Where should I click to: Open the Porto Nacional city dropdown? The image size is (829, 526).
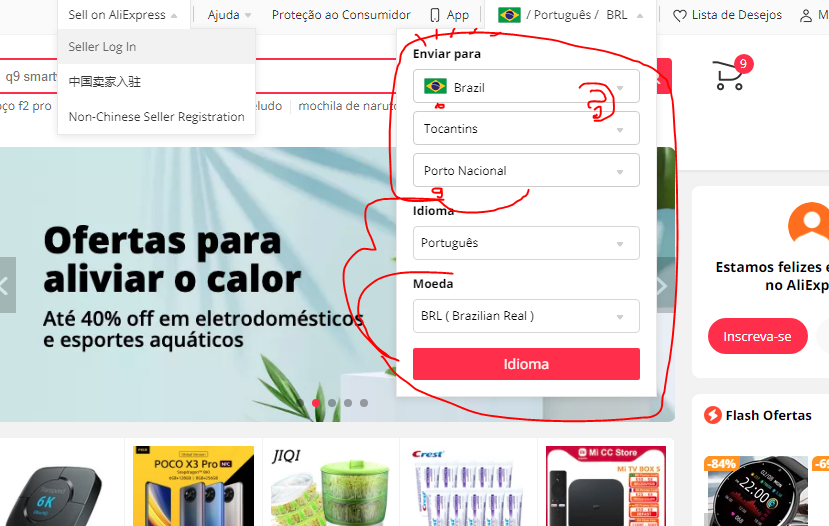click(x=526, y=170)
